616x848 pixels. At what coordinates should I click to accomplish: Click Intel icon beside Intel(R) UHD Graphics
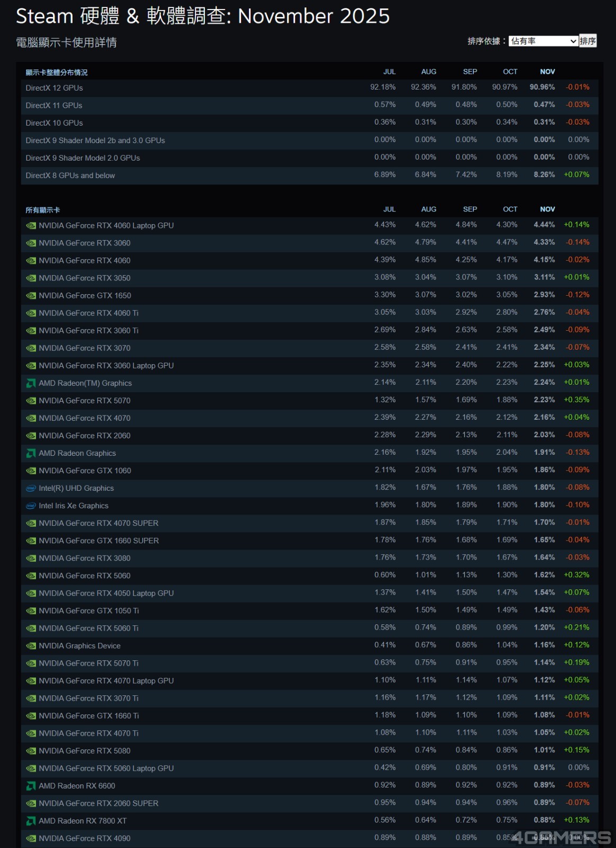coord(31,488)
